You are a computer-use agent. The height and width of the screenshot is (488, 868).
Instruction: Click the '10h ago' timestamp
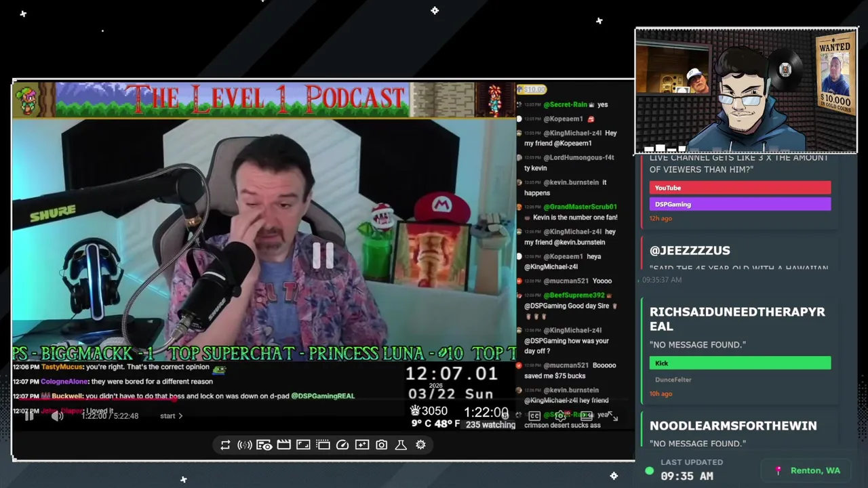tap(660, 394)
